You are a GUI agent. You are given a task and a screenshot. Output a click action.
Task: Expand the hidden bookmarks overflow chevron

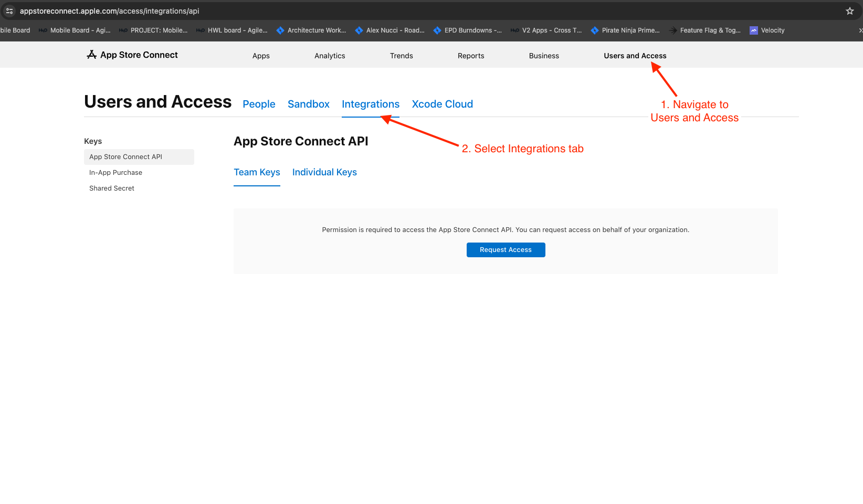click(859, 30)
